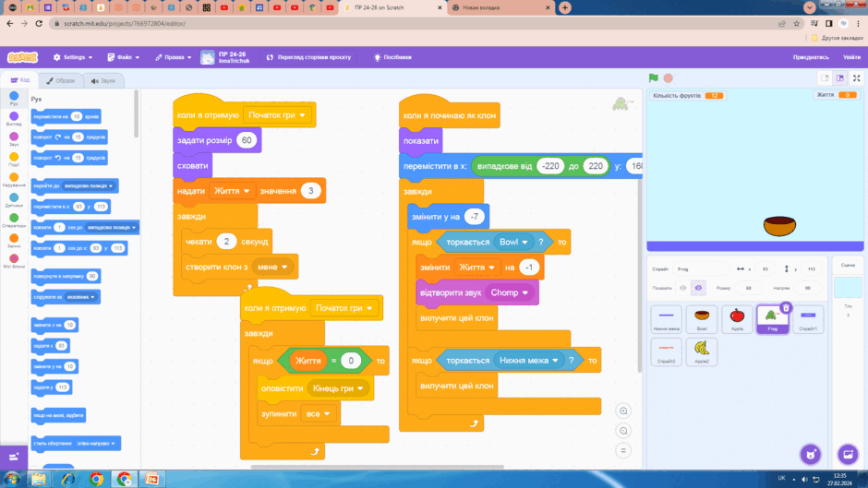Screen dimensions: 868x488
Task: Click Перегляд сторінки проєкту button
Action: 309,57
